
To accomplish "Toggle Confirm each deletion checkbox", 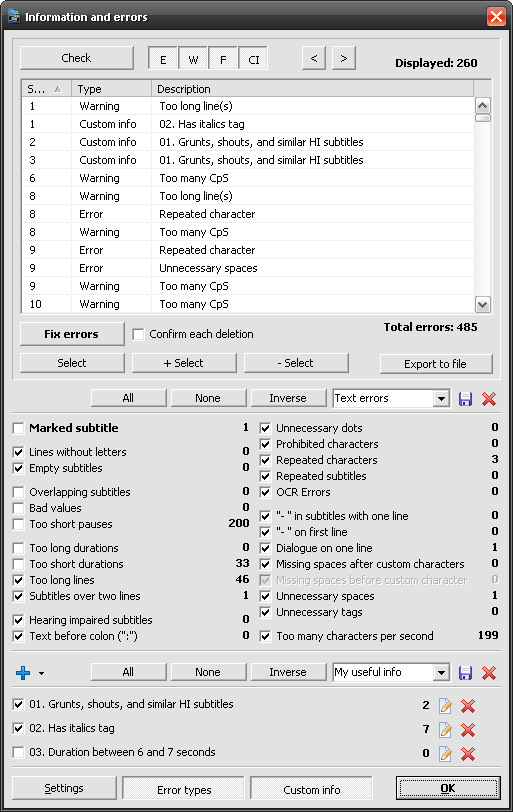I will (138, 335).
